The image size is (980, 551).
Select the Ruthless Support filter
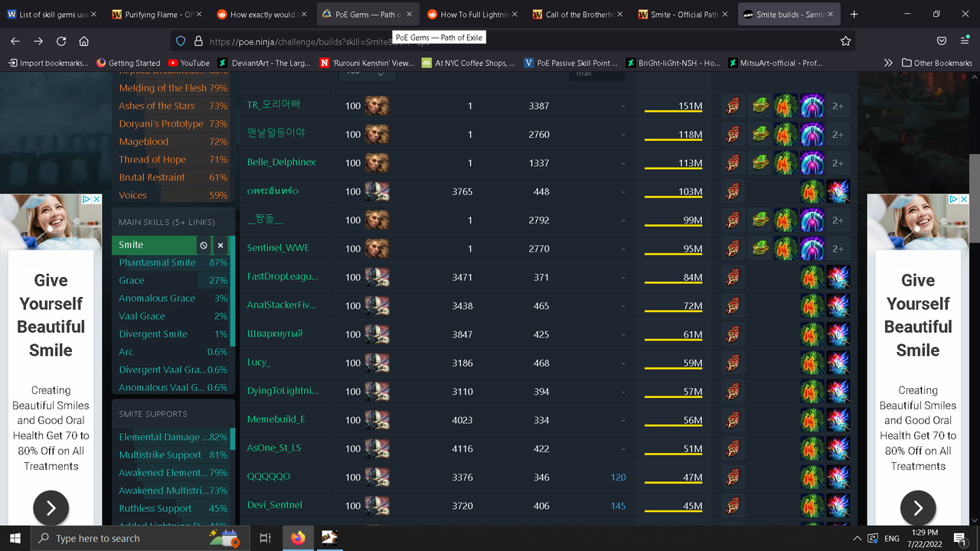pyautogui.click(x=173, y=508)
